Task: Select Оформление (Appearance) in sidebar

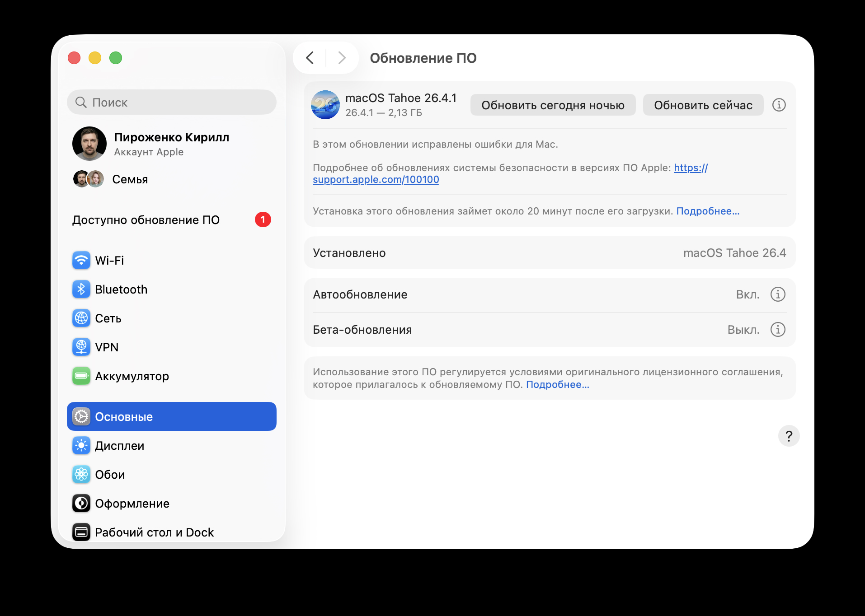Action: click(x=132, y=503)
